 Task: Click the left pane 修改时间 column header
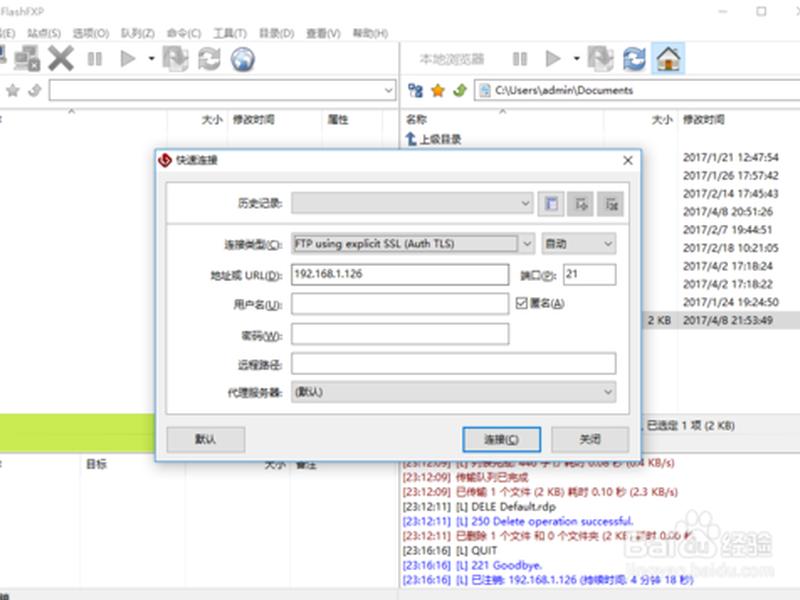pyautogui.click(x=254, y=119)
